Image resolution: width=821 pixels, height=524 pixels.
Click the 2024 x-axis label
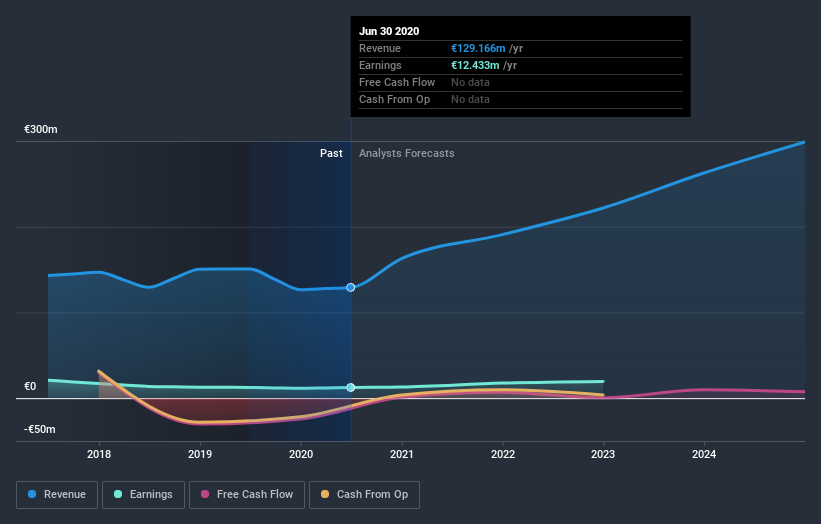(704, 454)
